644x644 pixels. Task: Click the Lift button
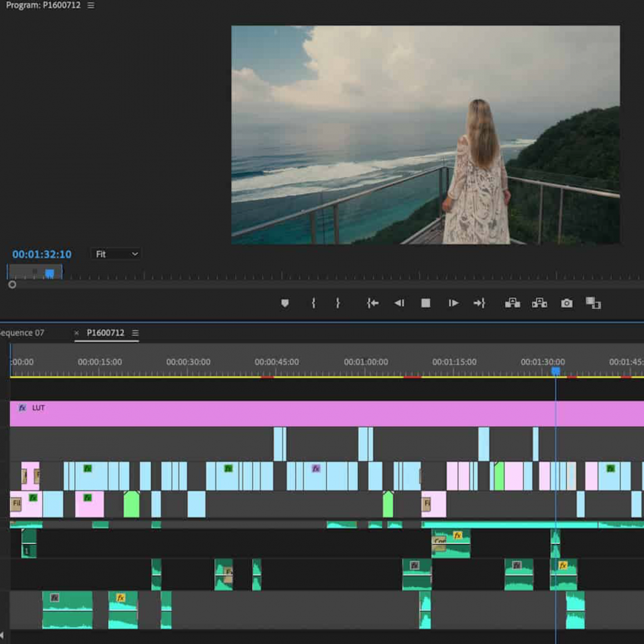pos(513,303)
